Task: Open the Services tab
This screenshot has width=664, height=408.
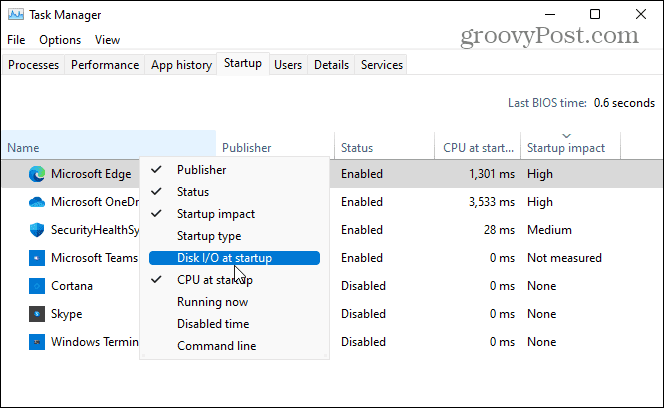Action: pyautogui.click(x=381, y=65)
